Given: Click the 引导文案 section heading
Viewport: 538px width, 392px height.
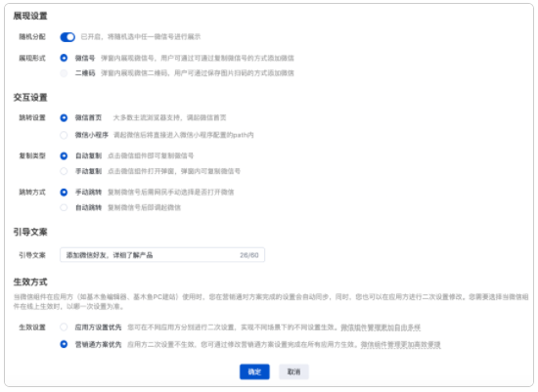Looking at the screenshot, I should click(30, 233).
